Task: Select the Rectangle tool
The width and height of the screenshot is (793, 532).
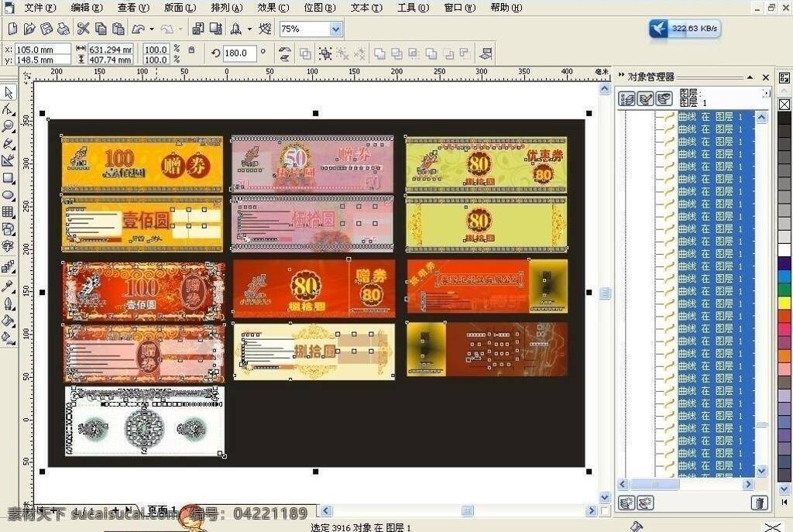Action: [9, 178]
